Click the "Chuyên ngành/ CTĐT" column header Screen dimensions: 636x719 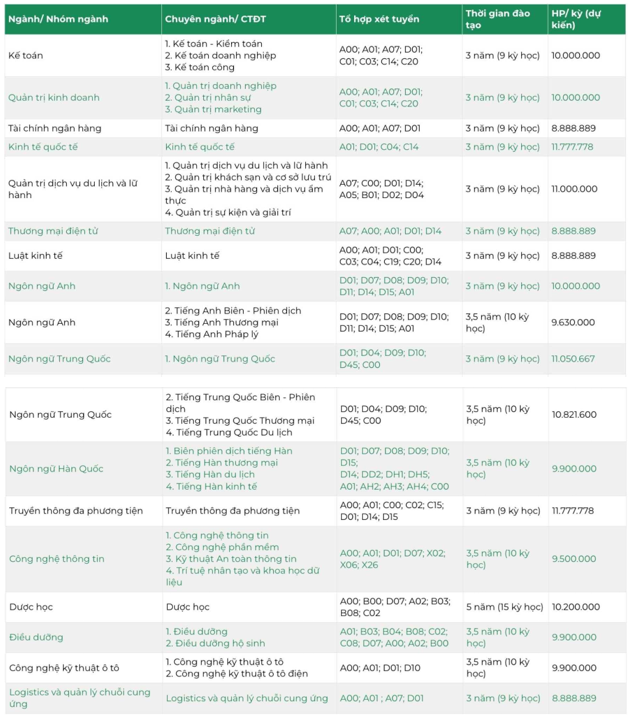pyautogui.click(x=217, y=19)
